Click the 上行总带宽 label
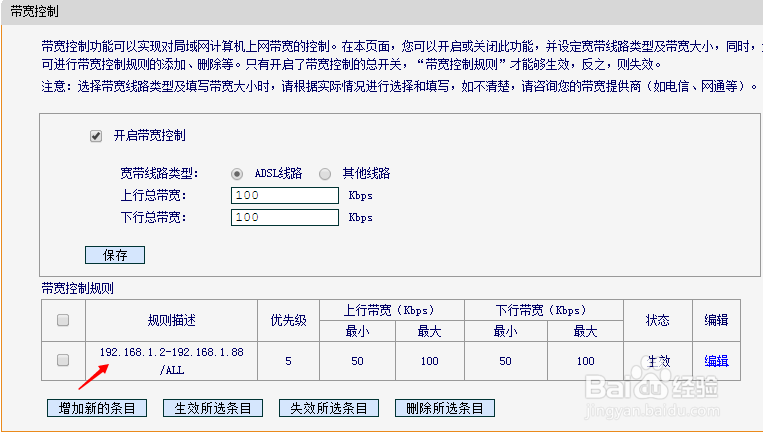 click(x=153, y=196)
